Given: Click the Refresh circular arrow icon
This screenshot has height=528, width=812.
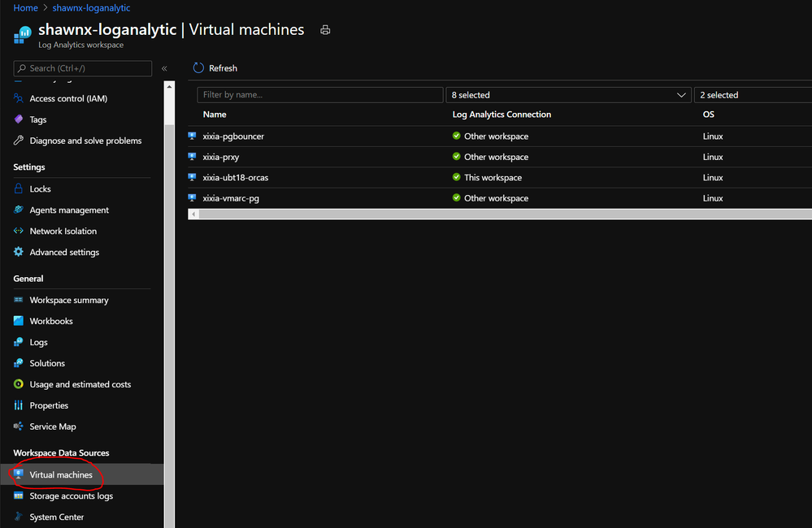Looking at the screenshot, I should click(198, 67).
